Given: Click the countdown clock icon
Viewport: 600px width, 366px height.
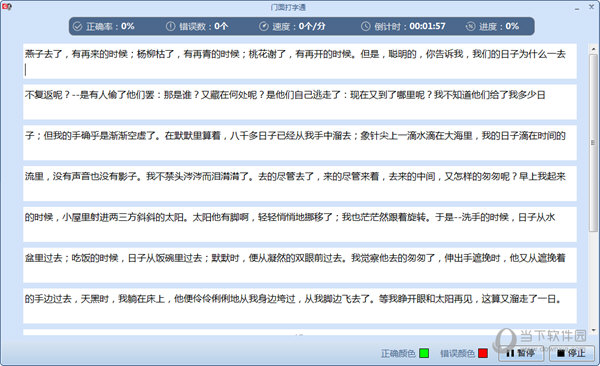Looking at the screenshot, I should coord(365,26).
